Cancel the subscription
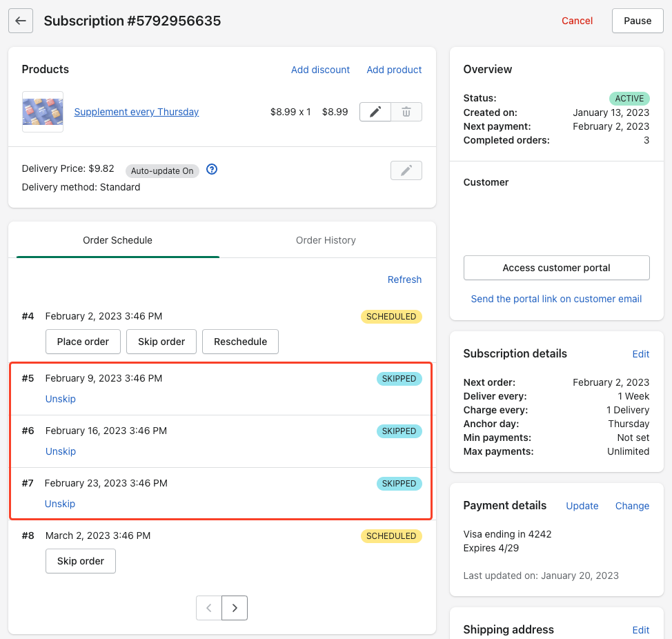Image resolution: width=672 pixels, height=639 pixels. (x=577, y=21)
